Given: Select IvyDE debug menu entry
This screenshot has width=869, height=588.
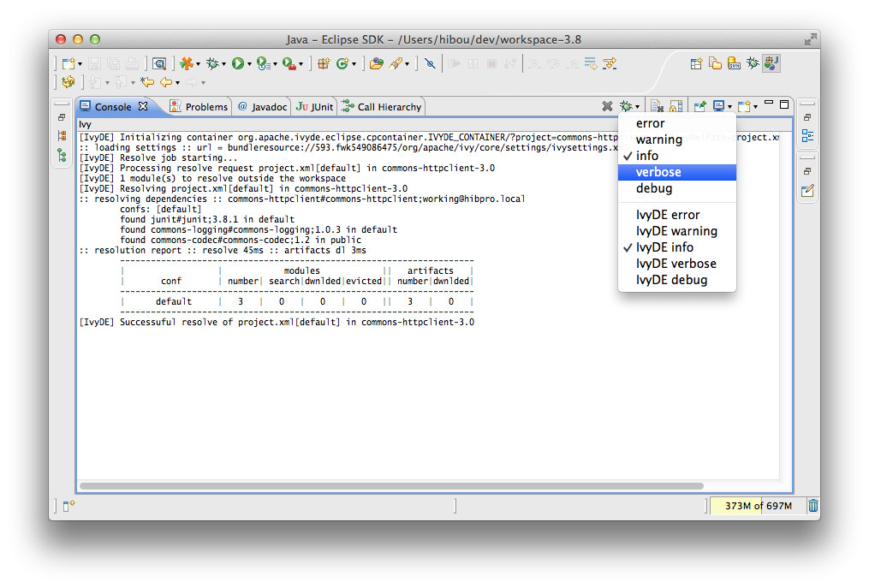Looking at the screenshot, I should pyautogui.click(x=671, y=280).
